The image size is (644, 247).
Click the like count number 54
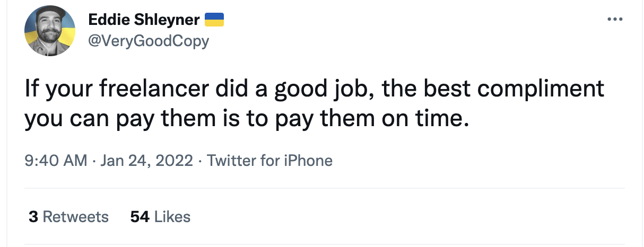[x=140, y=217]
